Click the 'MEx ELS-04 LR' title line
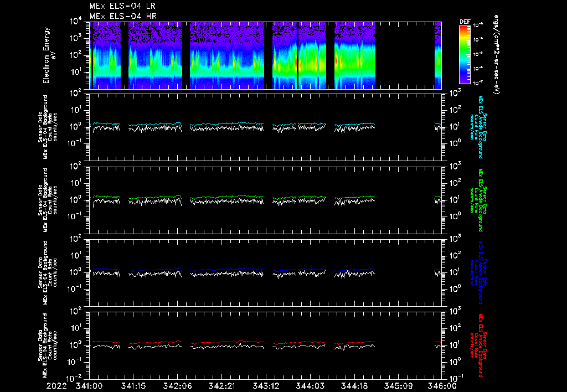 point(122,6)
